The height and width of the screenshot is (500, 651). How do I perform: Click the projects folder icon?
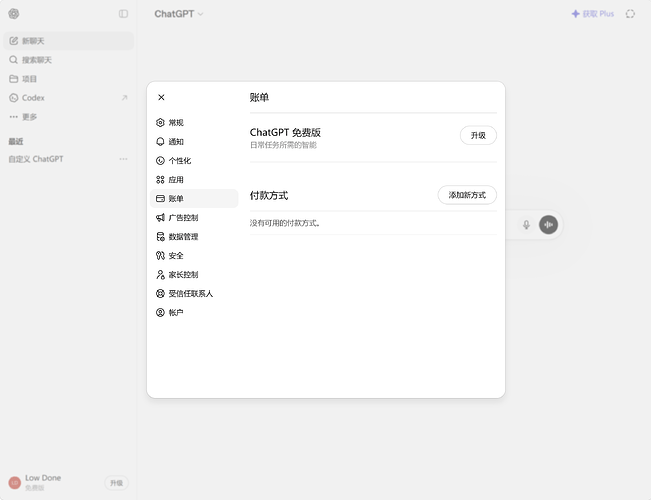[14, 79]
